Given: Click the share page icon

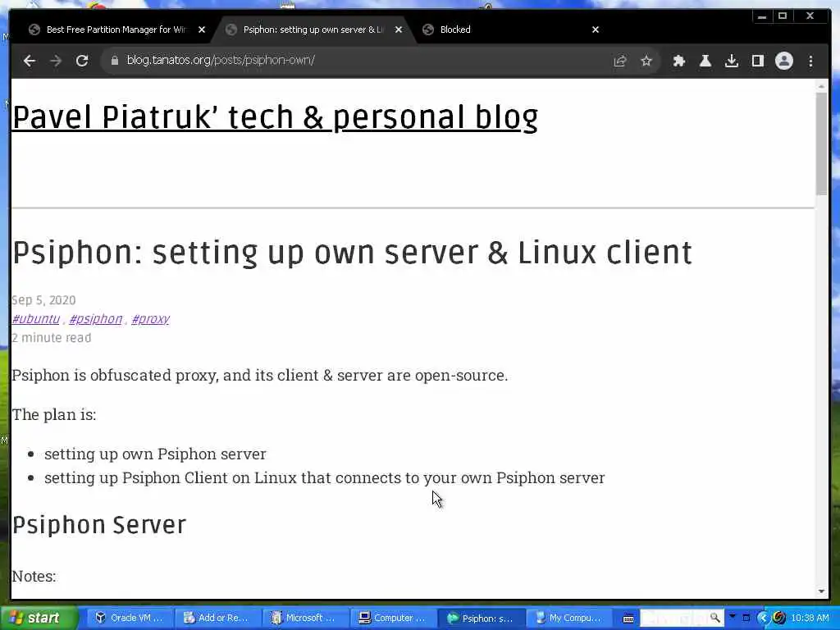Looking at the screenshot, I should click(x=620, y=61).
